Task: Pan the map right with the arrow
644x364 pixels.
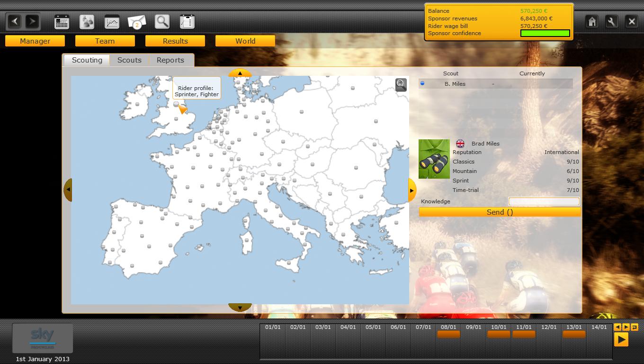Action: pos(411,190)
